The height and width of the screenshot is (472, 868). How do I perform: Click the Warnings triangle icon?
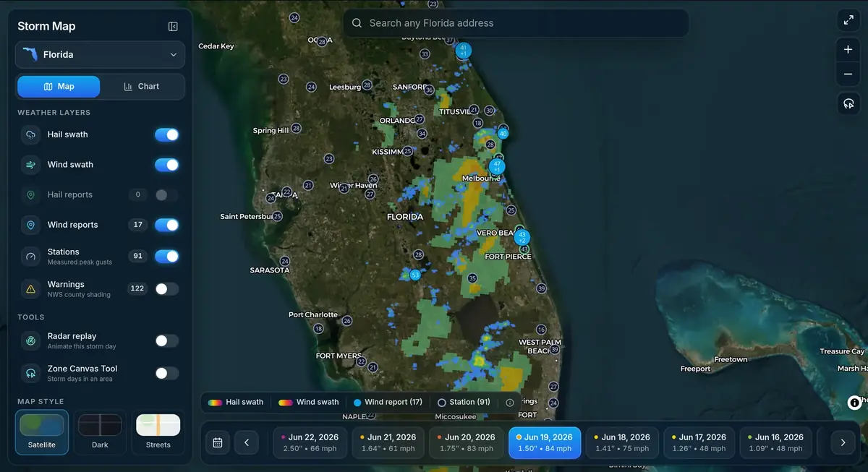point(30,288)
